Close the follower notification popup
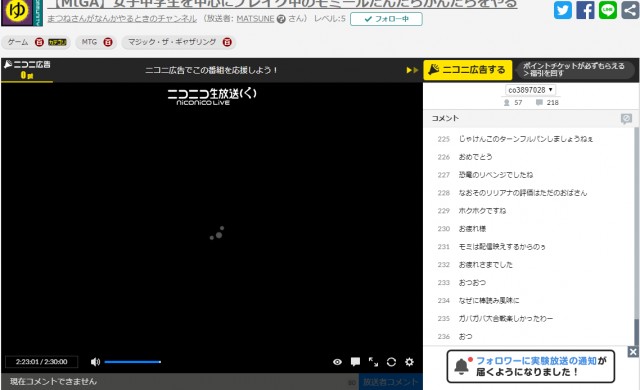The width and height of the screenshot is (640, 390). click(633, 352)
